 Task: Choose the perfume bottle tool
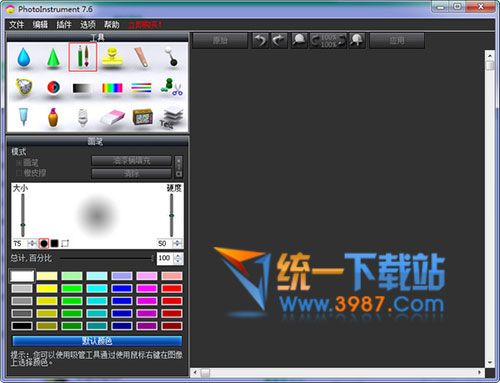tap(53, 117)
